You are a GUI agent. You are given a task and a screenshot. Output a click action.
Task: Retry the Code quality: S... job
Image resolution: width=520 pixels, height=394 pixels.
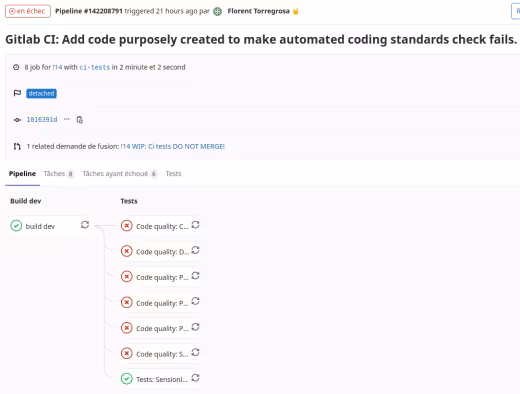pyautogui.click(x=196, y=352)
